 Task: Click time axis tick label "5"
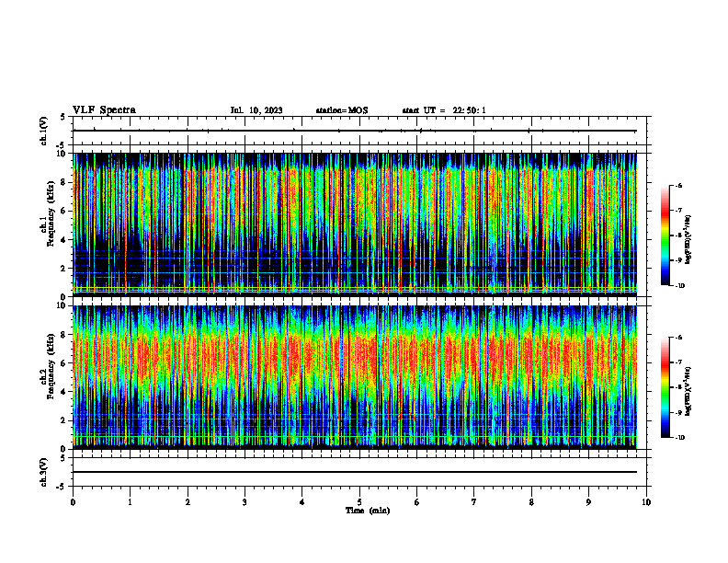(359, 502)
